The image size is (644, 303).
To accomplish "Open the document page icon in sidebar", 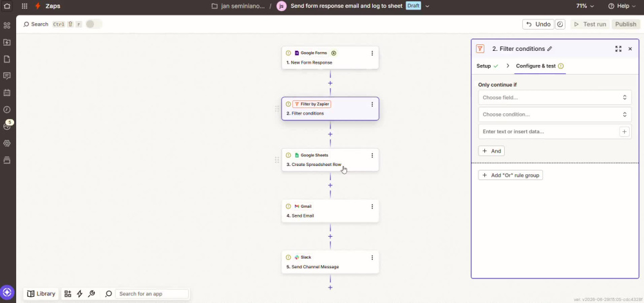I will [x=6, y=59].
